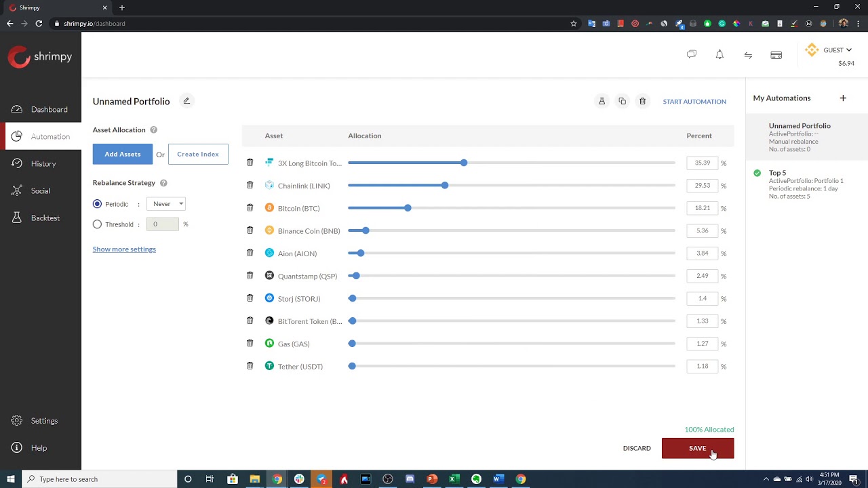Image resolution: width=868 pixels, height=488 pixels.
Task: Click Chainlink percent field 29.53
Action: 703,185
